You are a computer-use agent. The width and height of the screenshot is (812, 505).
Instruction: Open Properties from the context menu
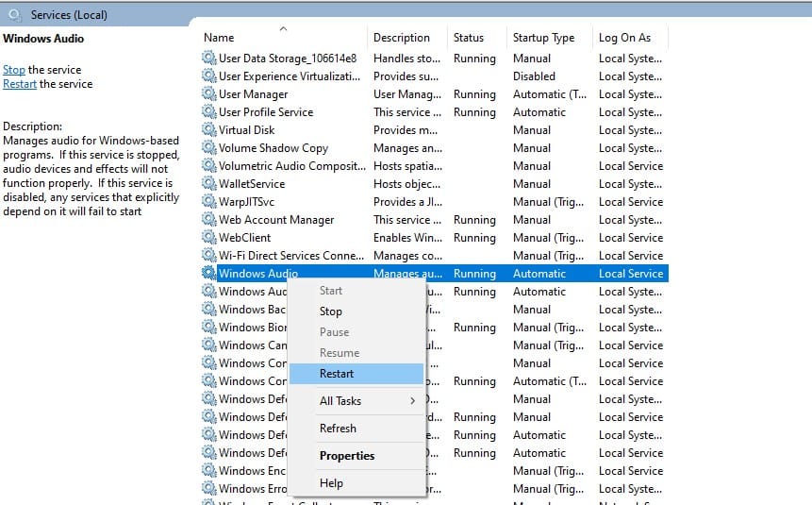click(x=347, y=456)
